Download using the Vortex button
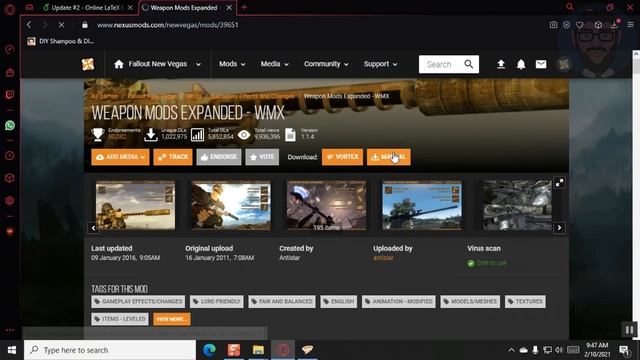 pos(342,157)
